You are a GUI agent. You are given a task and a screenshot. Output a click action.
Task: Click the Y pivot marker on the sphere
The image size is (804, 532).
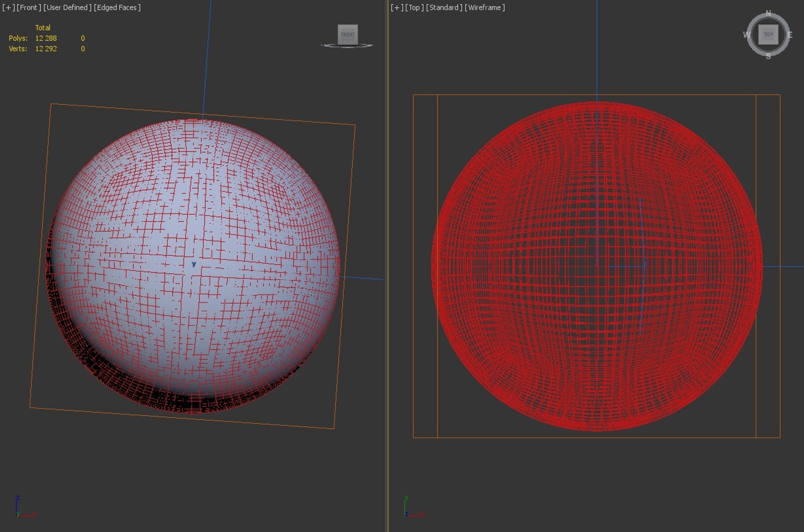[x=194, y=265]
